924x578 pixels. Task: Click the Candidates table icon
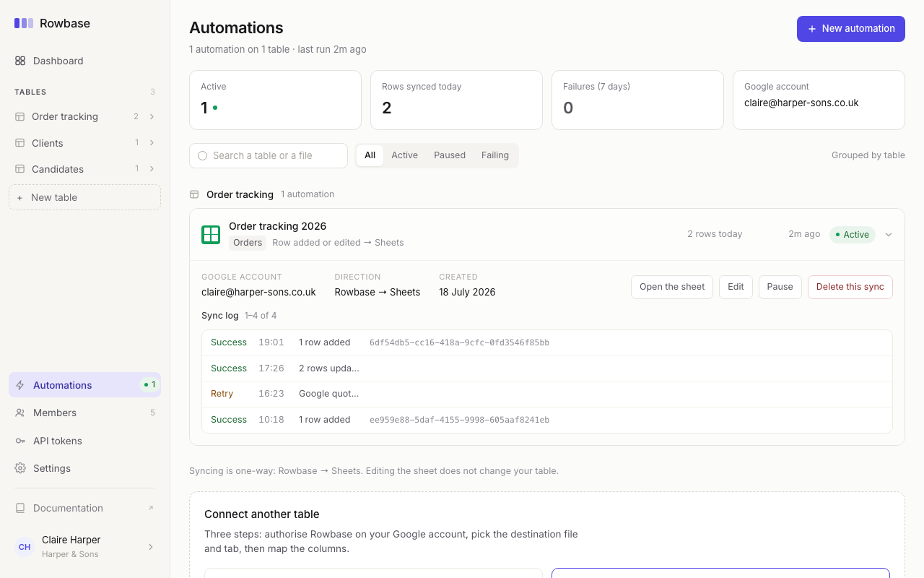tap(20, 169)
